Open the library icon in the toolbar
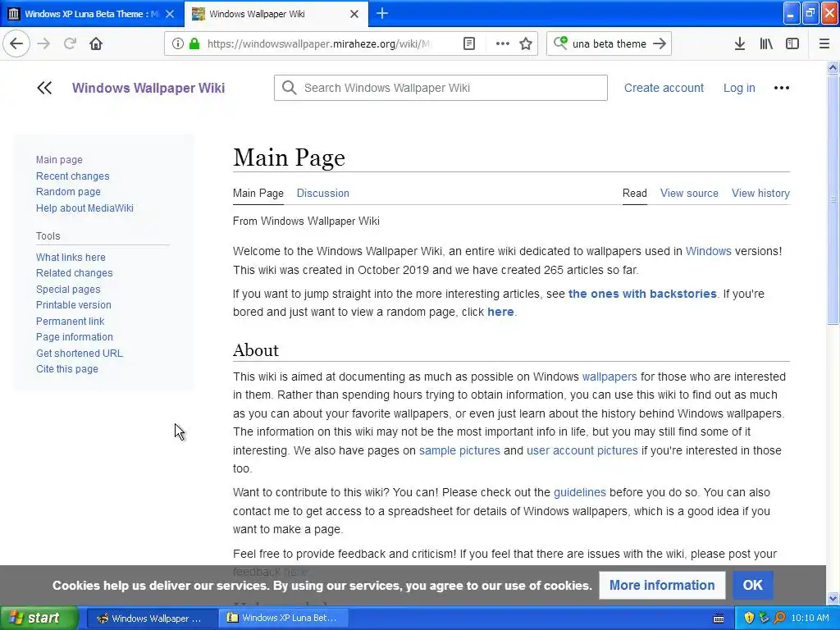The height and width of the screenshot is (630, 840). 766,44
